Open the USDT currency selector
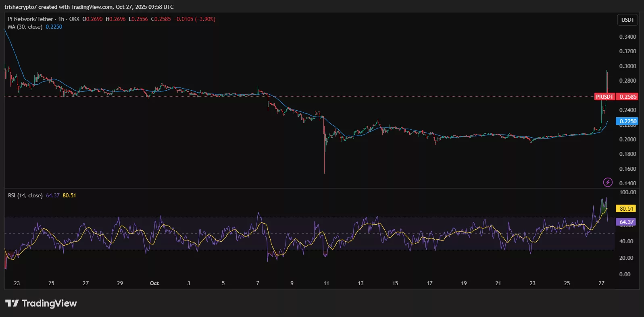 [627, 20]
